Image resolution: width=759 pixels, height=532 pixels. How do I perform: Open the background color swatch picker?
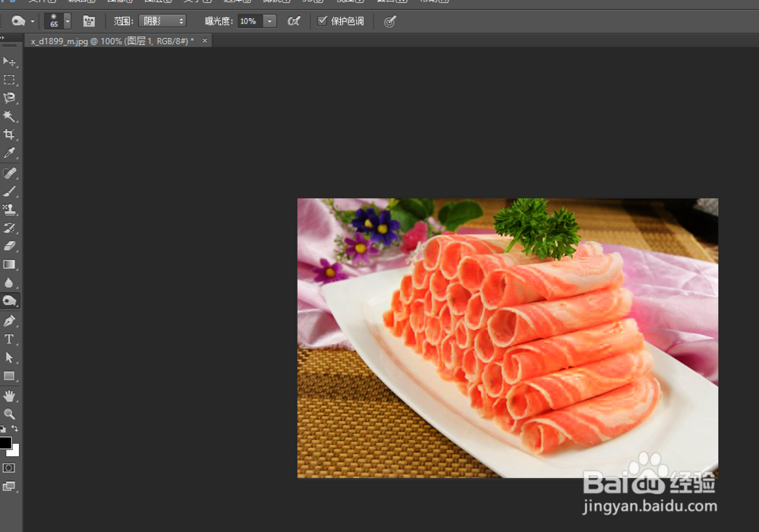15,451
